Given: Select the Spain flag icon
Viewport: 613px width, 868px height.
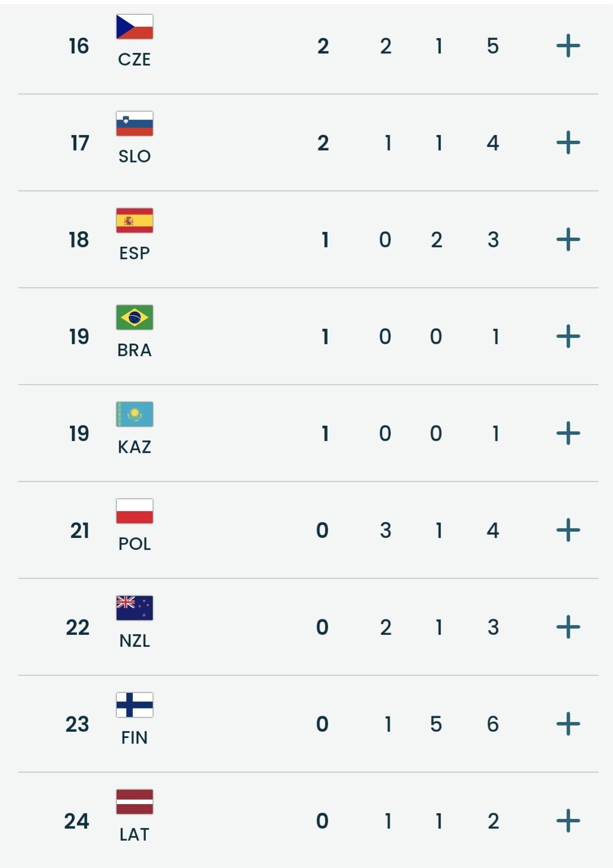Looking at the screenshot, I should click(x=134, y=221).
